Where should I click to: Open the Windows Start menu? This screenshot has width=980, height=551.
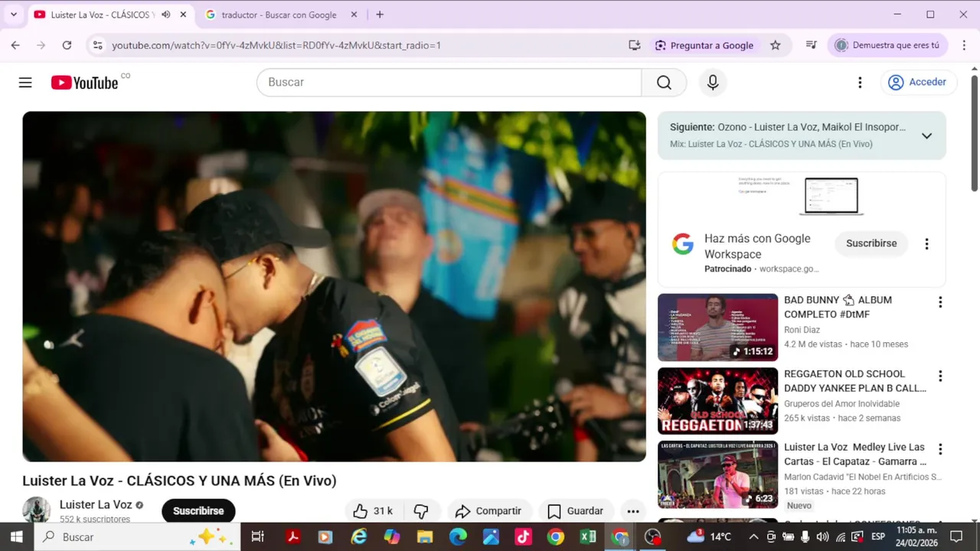pos(16,536)
